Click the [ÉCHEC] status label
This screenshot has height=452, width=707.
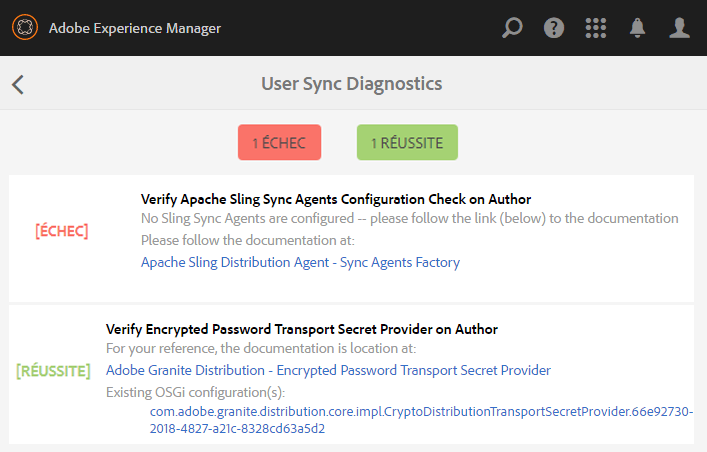[x=62, y=231]
